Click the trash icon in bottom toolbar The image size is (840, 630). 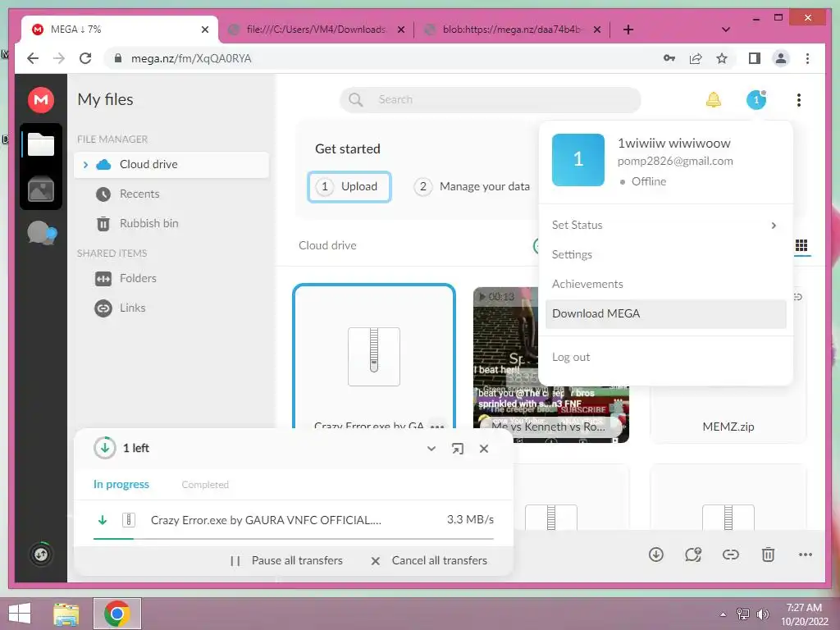(x=768, y=555)
